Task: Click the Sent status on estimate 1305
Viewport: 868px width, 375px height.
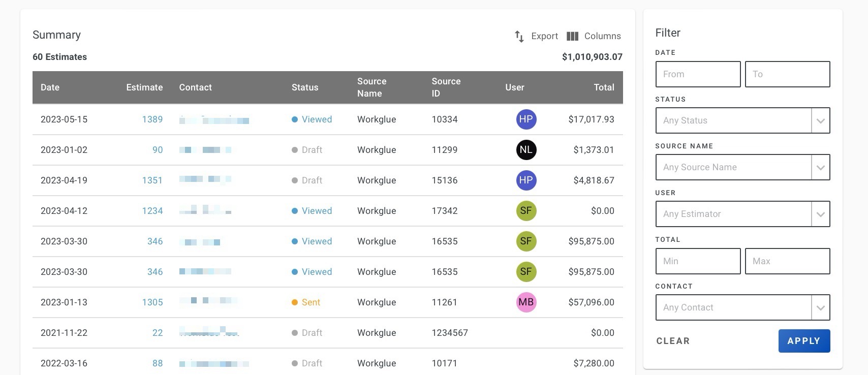Action: click(306, 302)
